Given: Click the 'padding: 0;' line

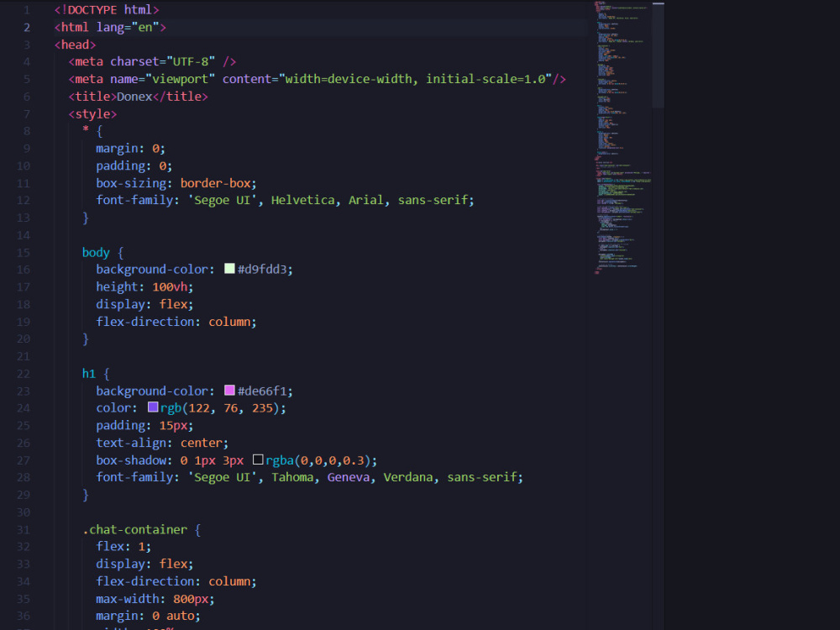Looking at the screenshot, I should click(x=134, y=165).
